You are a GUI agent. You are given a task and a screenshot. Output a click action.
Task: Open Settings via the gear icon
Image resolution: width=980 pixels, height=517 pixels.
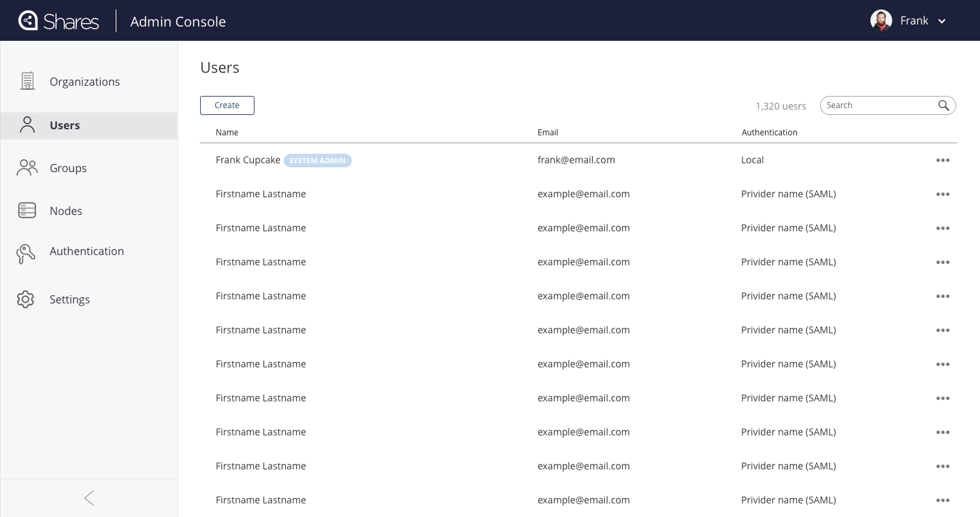coord(26,299)
